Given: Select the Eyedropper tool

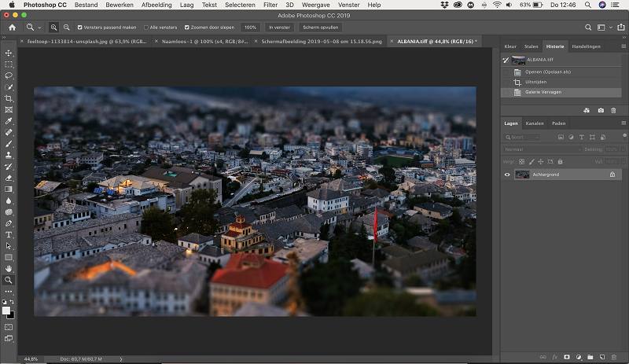Looking at the screenshot, I should pyautogui.click(x=9, y=121).
